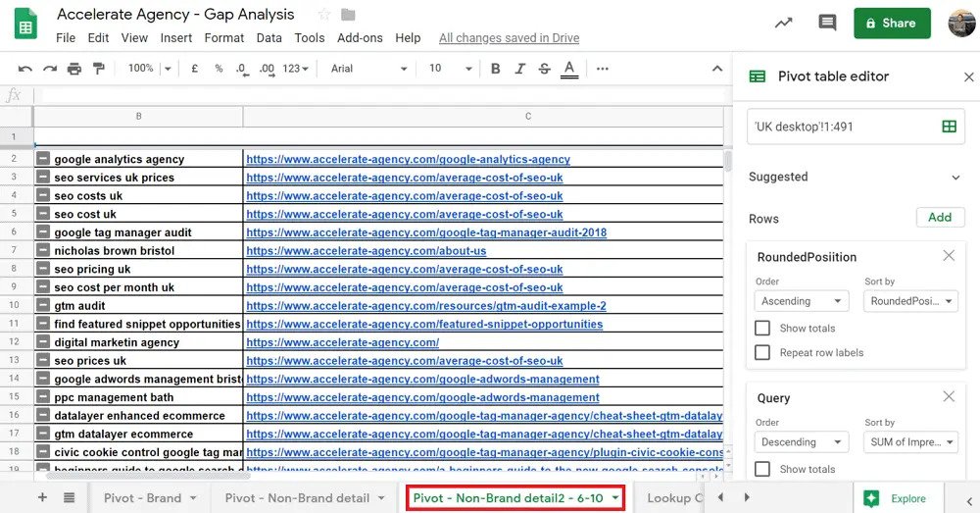Click the green Share button

coord(892,24)
